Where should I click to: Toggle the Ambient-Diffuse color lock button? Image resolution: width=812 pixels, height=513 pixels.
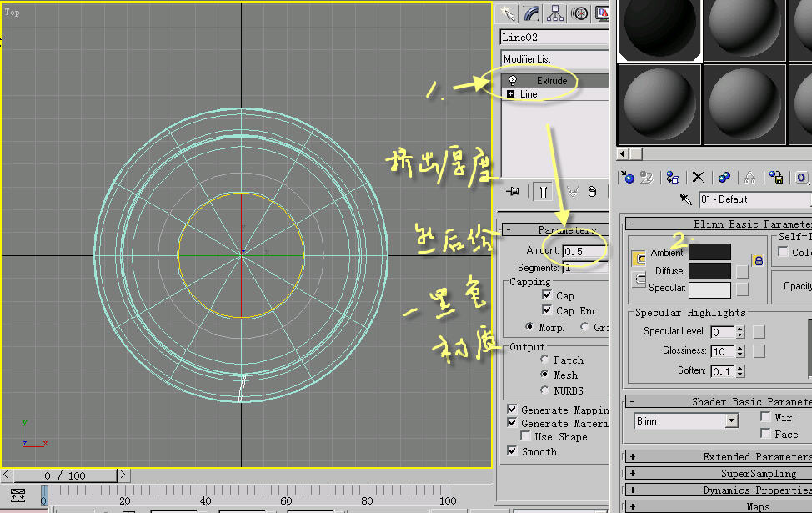pos(639,258)
